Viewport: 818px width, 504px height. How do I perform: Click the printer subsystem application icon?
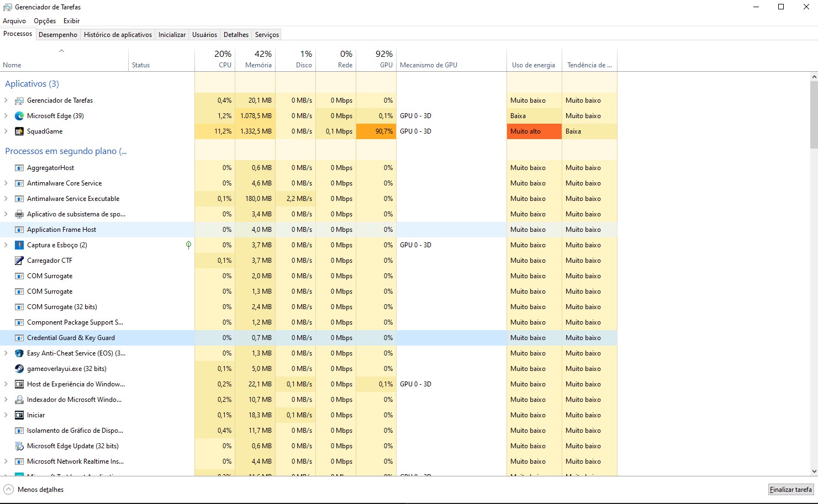(x=18, y=214)
